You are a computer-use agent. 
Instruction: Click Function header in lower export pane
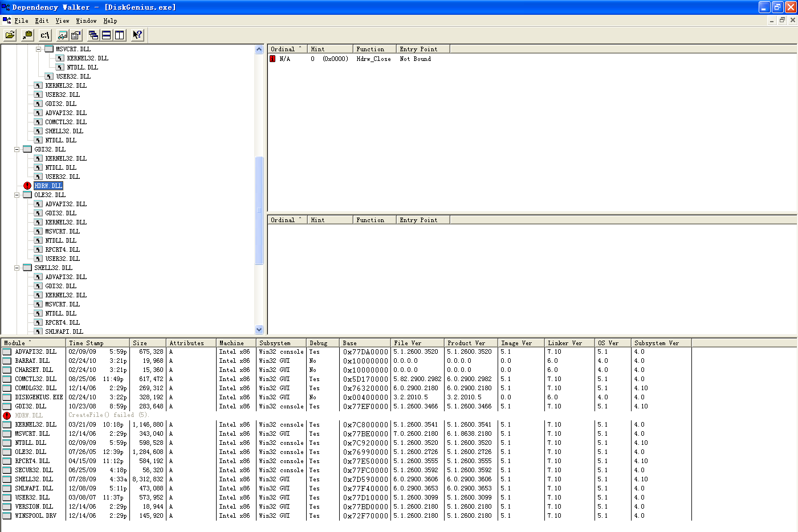coord(374,220)
